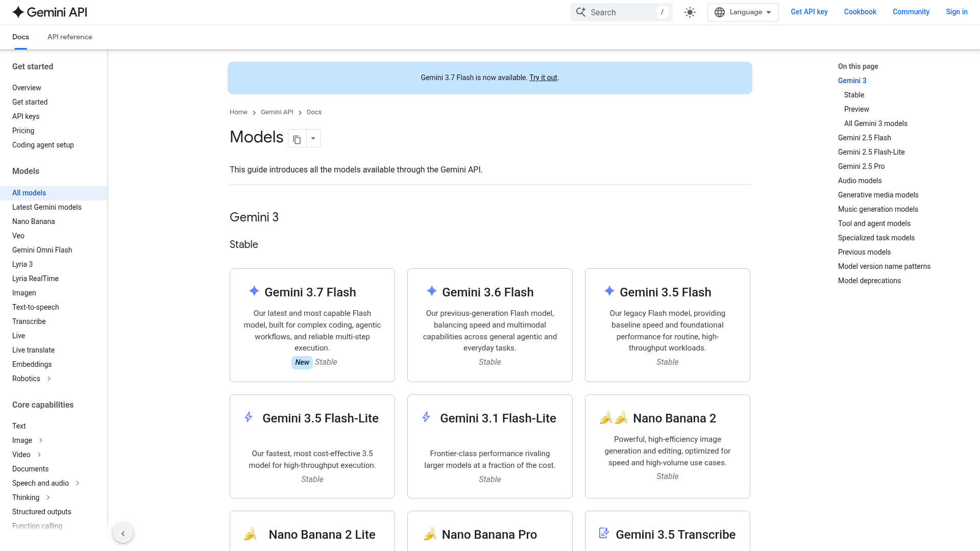The image size is (980, 551).
Task: Collapse the sidebar with the chevron button
Action: pyautogui.click(x=123, y=533)
